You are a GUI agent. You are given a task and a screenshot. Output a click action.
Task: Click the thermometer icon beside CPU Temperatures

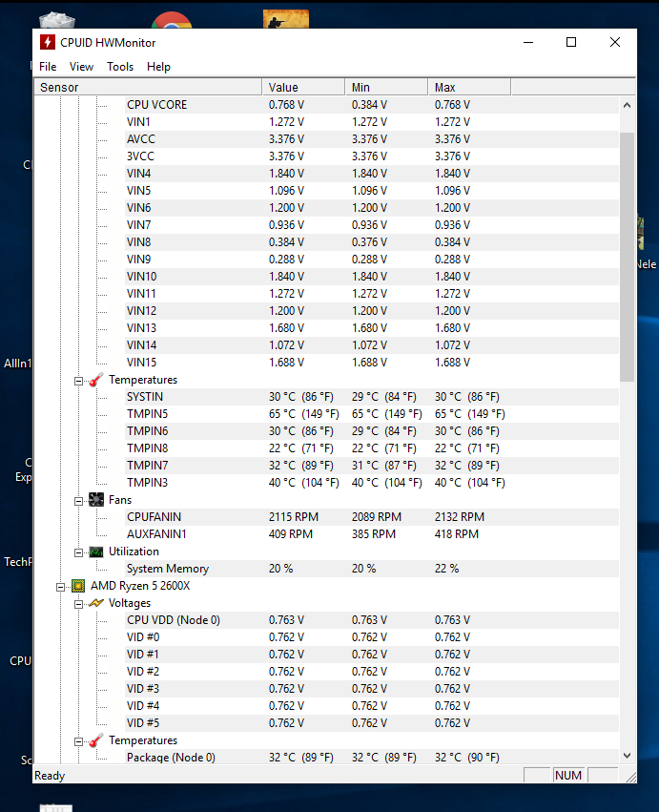pos(96,741)
